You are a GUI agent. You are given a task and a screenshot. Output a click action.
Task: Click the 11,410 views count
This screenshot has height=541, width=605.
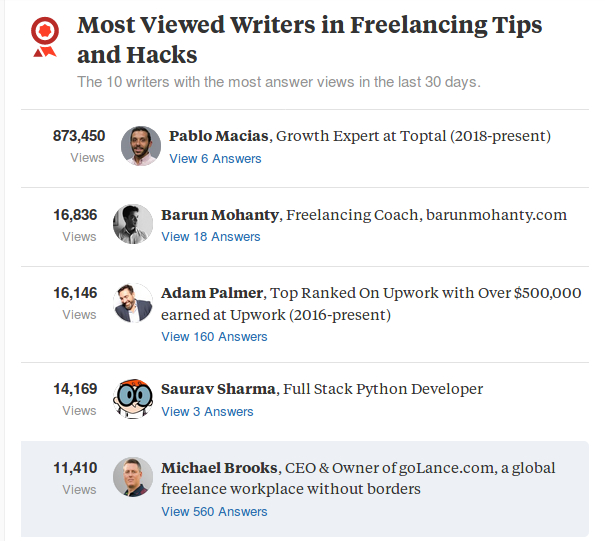pos(75,467)
